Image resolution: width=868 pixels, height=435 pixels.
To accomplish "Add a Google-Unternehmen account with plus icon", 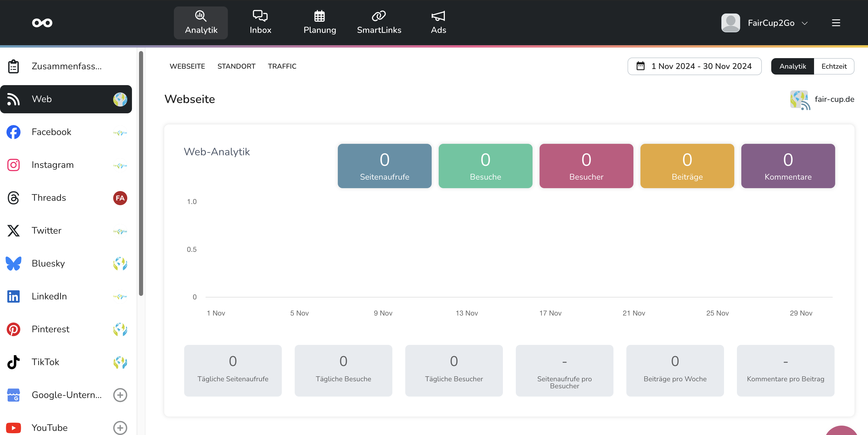I will [x=120, y=395].
